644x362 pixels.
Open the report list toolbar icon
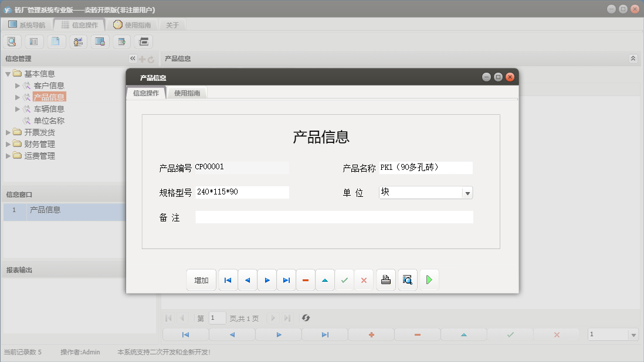[x=34, y=41]
